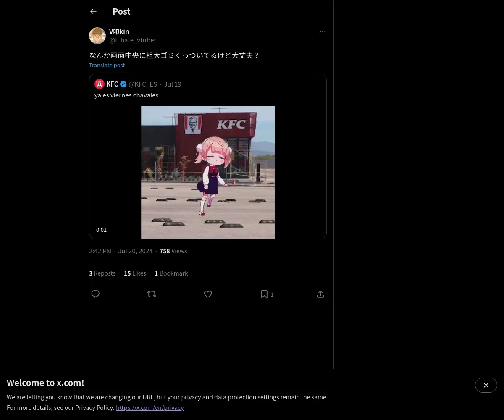The width and height of the screenshot is (504, 420).
Task: Click the Jul 19 quoted post date
Action: (x=173, y=84)
